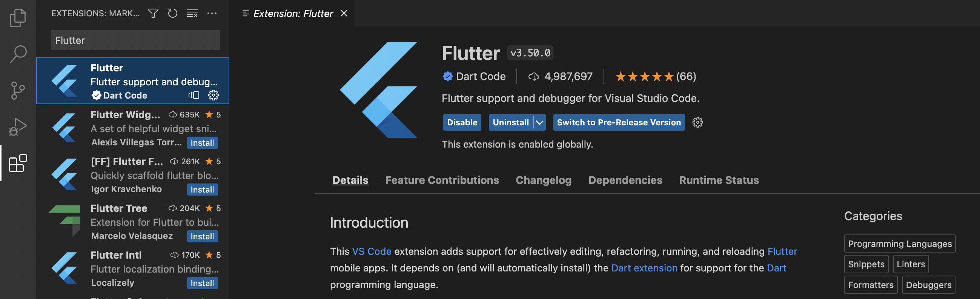Click the Introduction heading
The height and width of the screenshot is (299, 980).
369,223
